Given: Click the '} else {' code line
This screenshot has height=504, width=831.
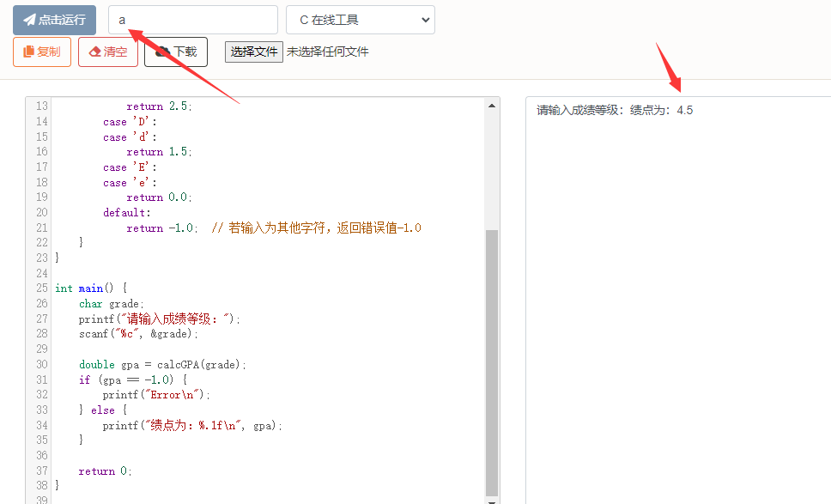Looking at the screenshot, I should click(103, 410).
